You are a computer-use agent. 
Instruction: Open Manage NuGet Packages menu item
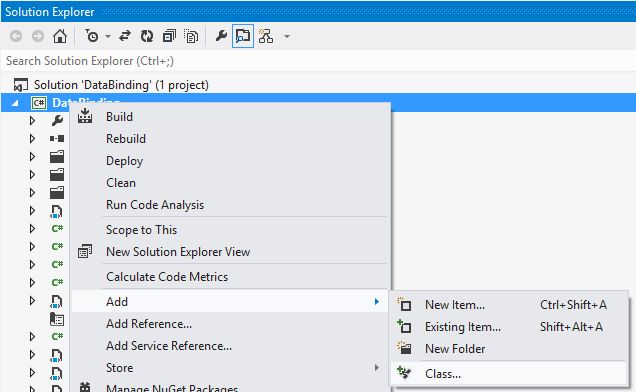tap(231, 387)
